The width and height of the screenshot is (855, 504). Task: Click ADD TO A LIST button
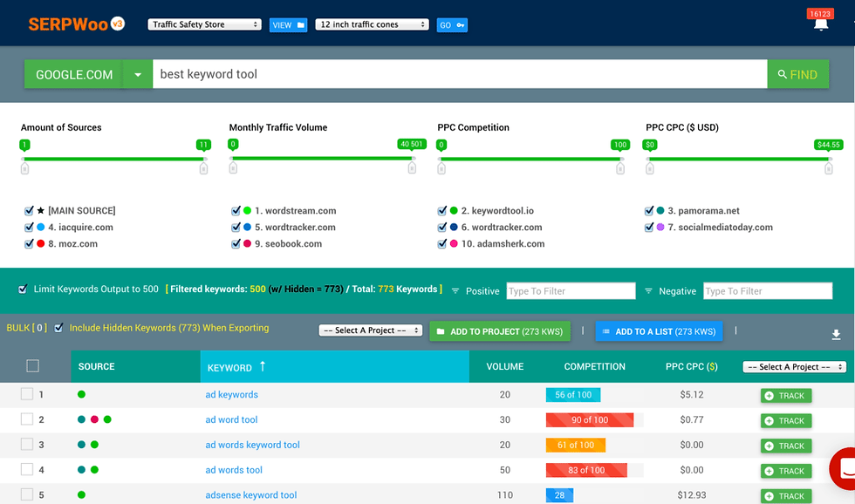659,331
